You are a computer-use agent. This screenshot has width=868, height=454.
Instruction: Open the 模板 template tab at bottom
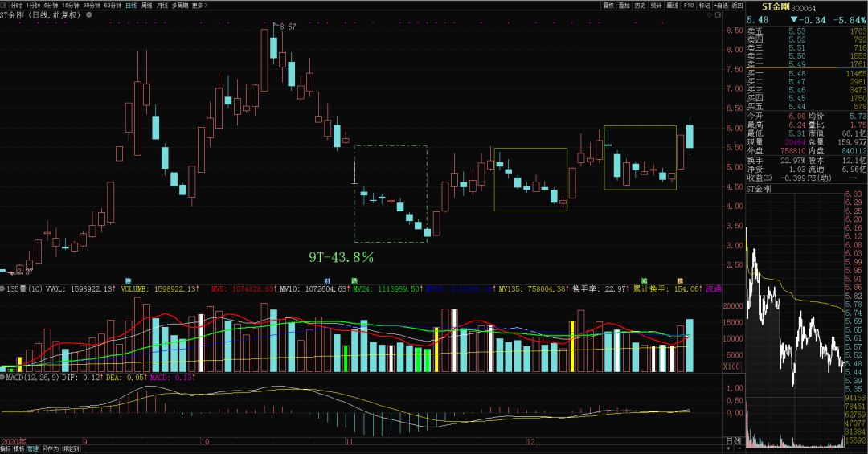tap(19, 449)
